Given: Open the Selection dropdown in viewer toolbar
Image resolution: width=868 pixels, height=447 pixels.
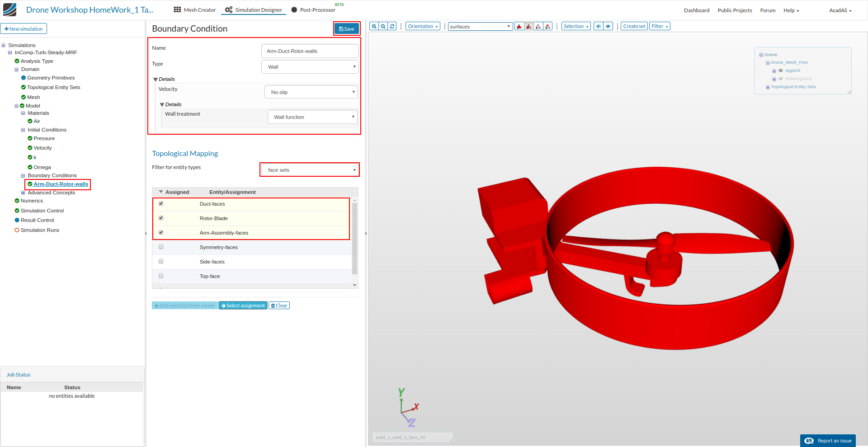Looking at the screenshot, I should click(576, 26).
